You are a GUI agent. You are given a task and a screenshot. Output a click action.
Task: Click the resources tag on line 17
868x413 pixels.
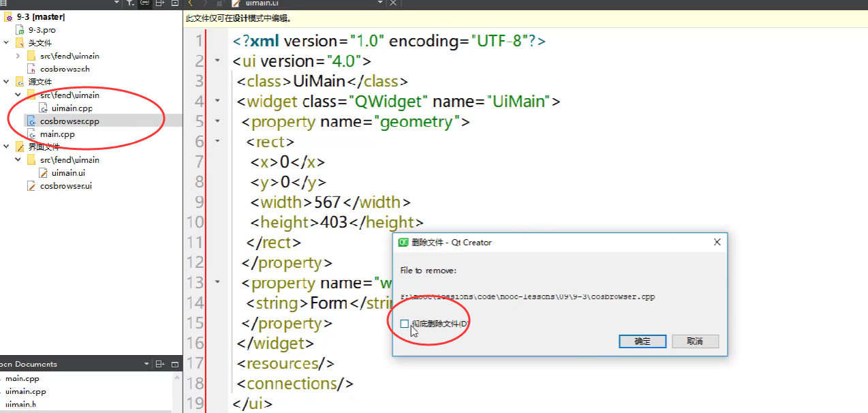click(285, 363)
